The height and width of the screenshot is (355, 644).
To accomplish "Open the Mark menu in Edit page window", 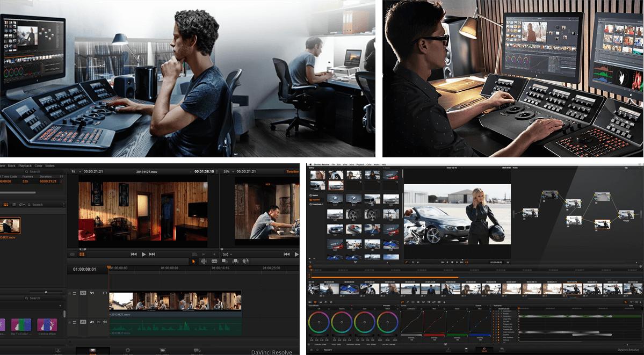I will pos(11,166).
